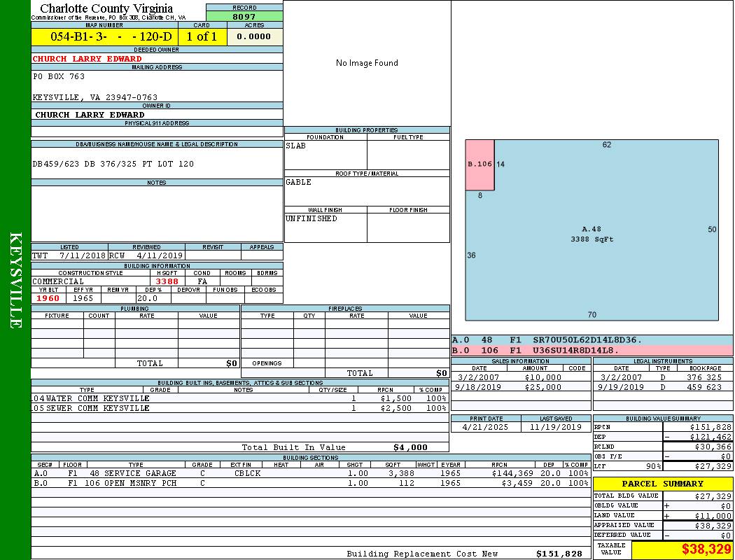
Task: Click the PO BOX 763 mailing address line
Action: click(x=59, y=77)
